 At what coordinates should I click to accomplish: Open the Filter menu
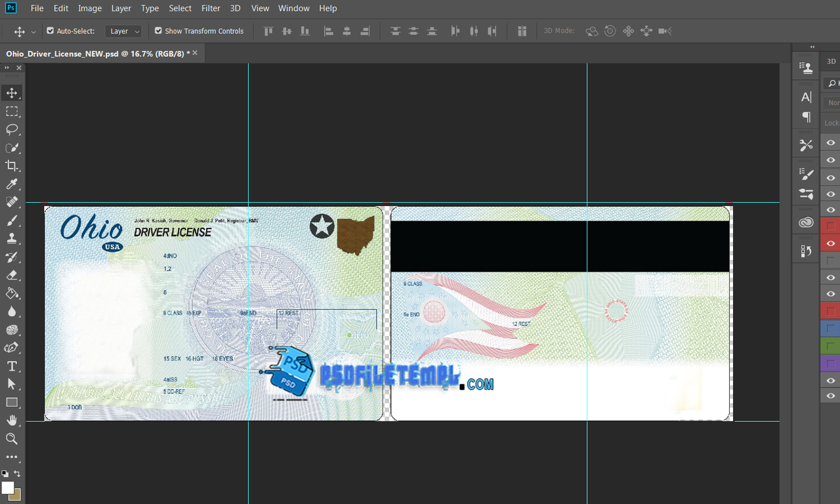click(x=211, y=8)
